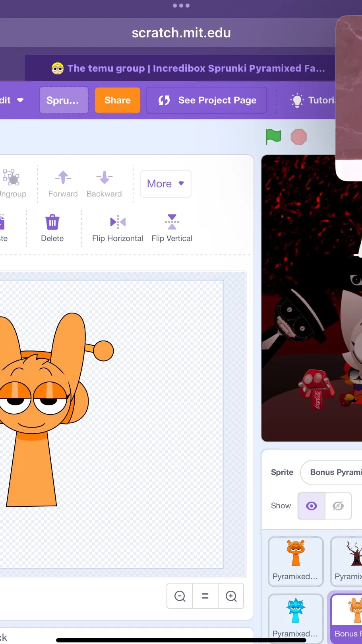
Task: Click the Ungroup icon
Action: 11,177
